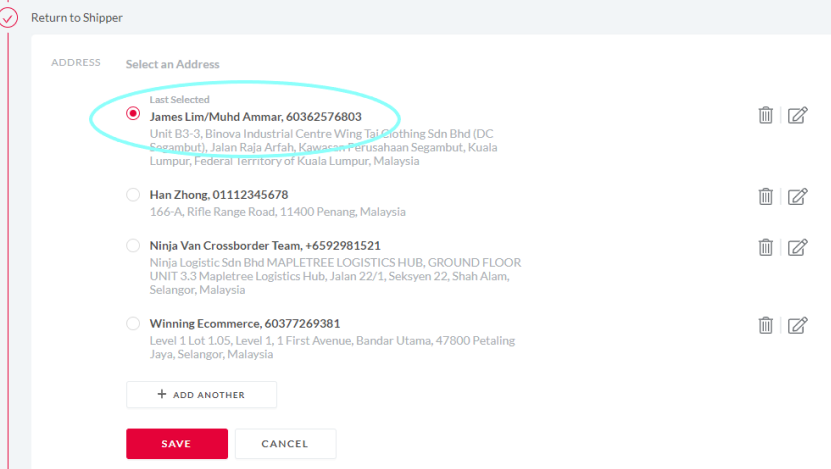Edit the James Lim/Muhd Ammar address
The height and width of the screenshot is (469, 831).
797,115
